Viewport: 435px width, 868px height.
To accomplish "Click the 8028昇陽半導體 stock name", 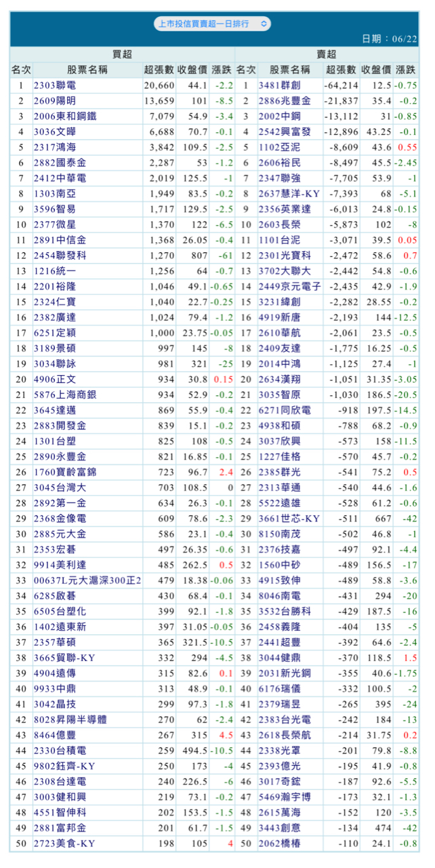I will coord(70,719).
